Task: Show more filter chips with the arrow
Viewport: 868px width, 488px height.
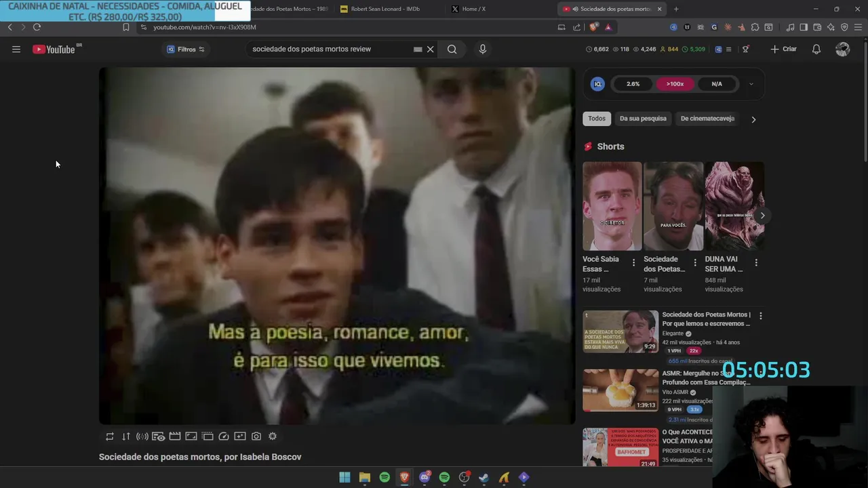Action: pyautogui.click(x=753, y=119)
